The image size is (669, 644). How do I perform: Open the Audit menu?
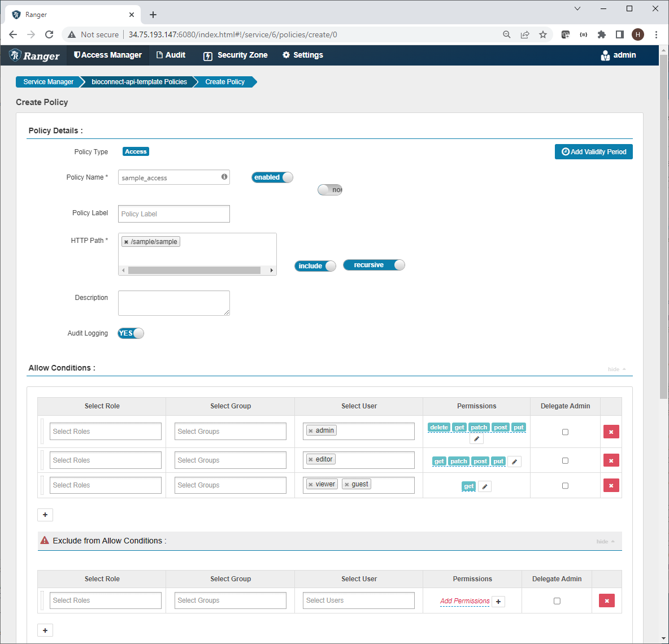tap(171, 55)
